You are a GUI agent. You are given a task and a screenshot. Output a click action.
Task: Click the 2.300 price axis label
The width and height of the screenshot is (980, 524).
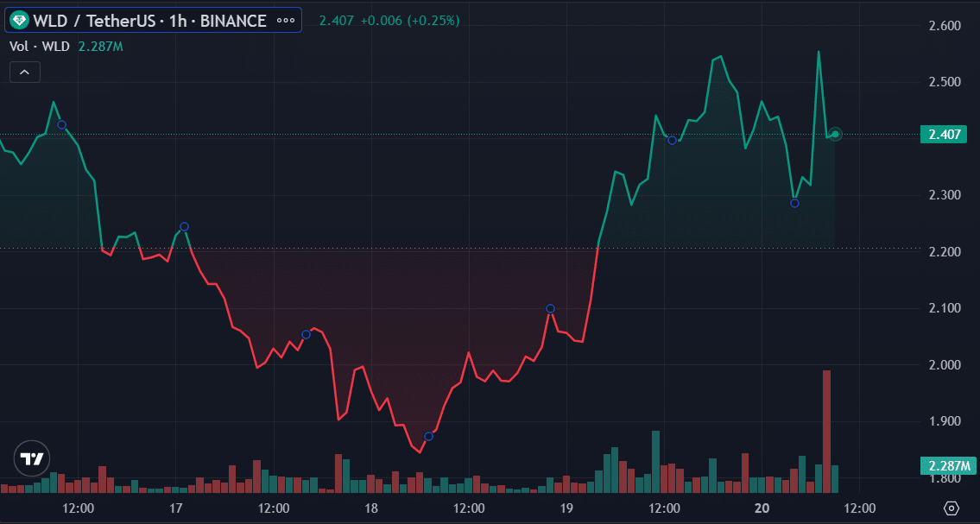[945, 195]
